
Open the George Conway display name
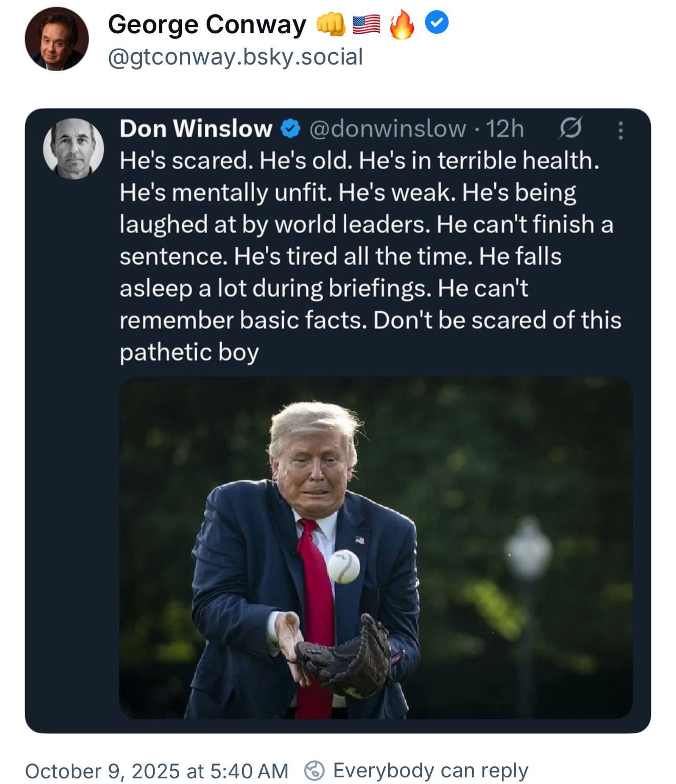tap(207, 25)
